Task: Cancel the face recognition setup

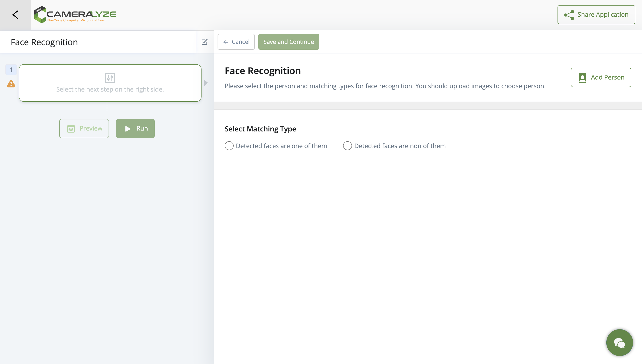Action: click(236, 42)
